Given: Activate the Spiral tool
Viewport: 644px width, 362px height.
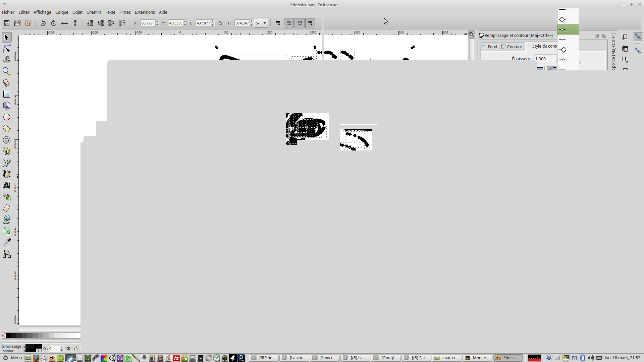Looking at the screenshot, I should coord(6,140).
